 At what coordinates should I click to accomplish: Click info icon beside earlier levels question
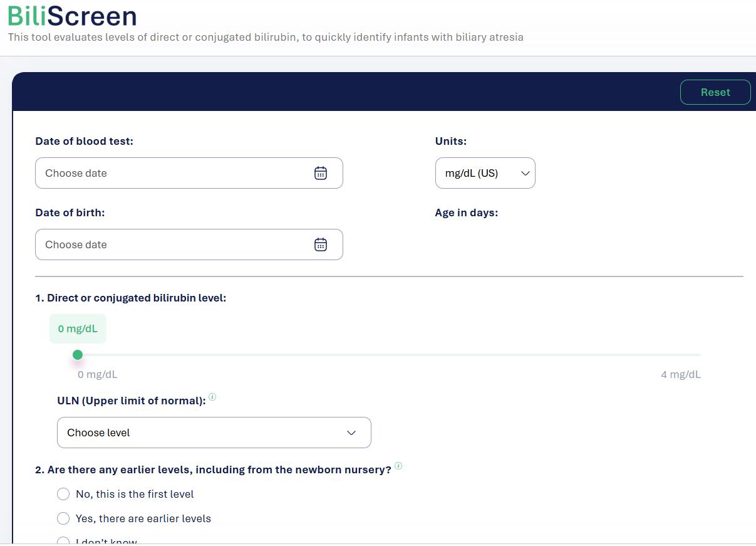398,466
